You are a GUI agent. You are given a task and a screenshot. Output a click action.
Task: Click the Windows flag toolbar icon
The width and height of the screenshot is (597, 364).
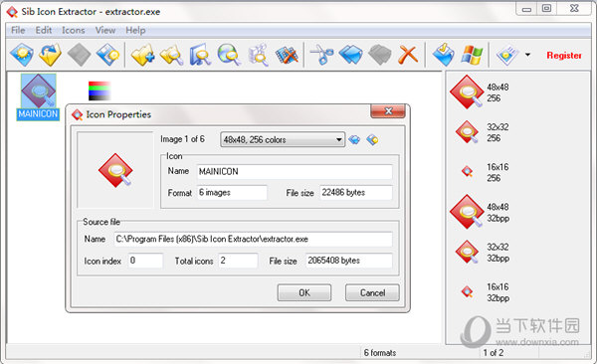472,55
